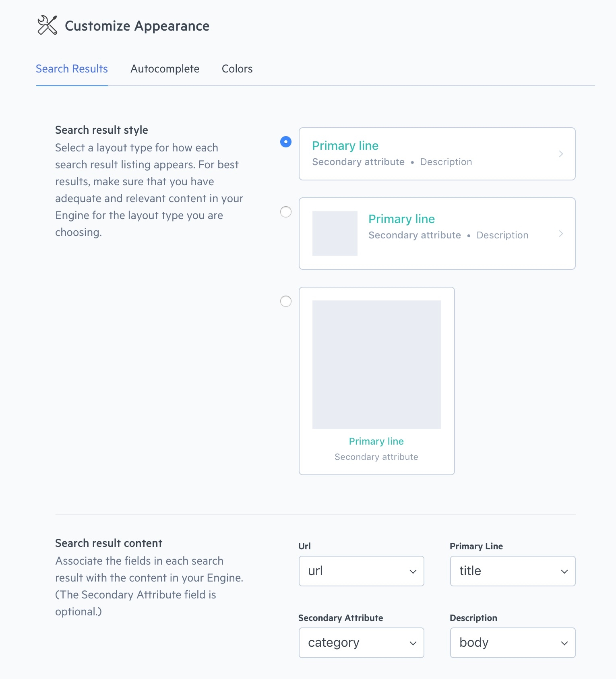Click the 'Customize Appearance' page title
616x679 pixels.
(x=137, y=26)
